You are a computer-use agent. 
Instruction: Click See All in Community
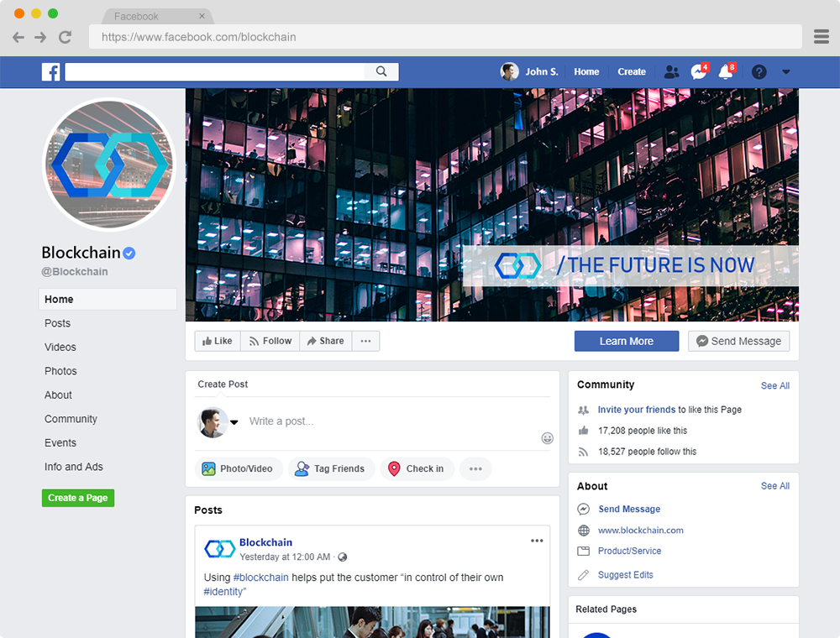point(775,386)
